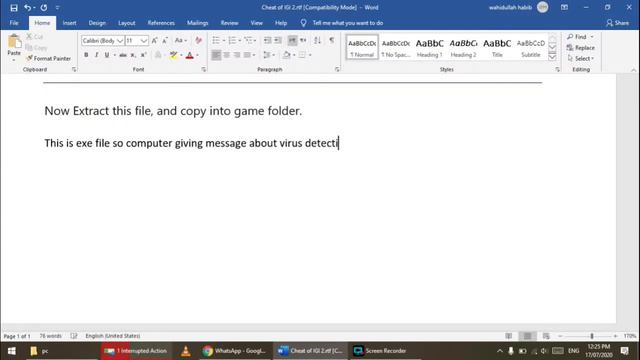Click the microphone system tray icon
Screen dimensions: 640x360
[x=511, y=351]
